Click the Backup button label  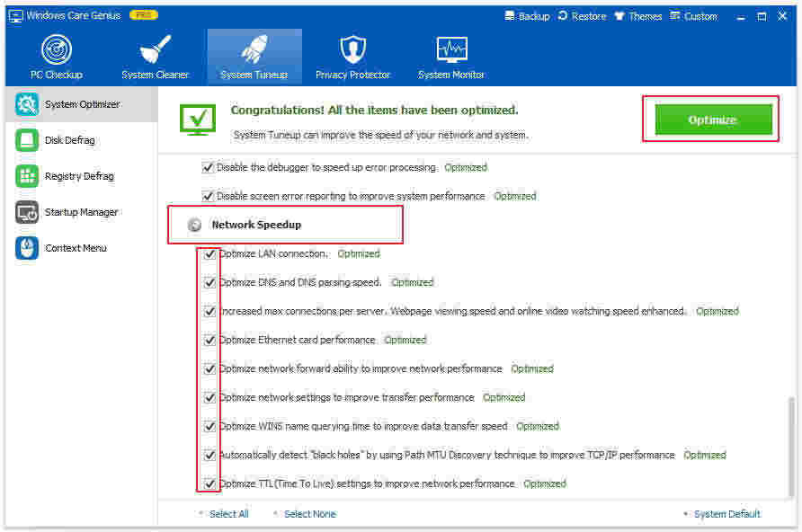(534, 16)
